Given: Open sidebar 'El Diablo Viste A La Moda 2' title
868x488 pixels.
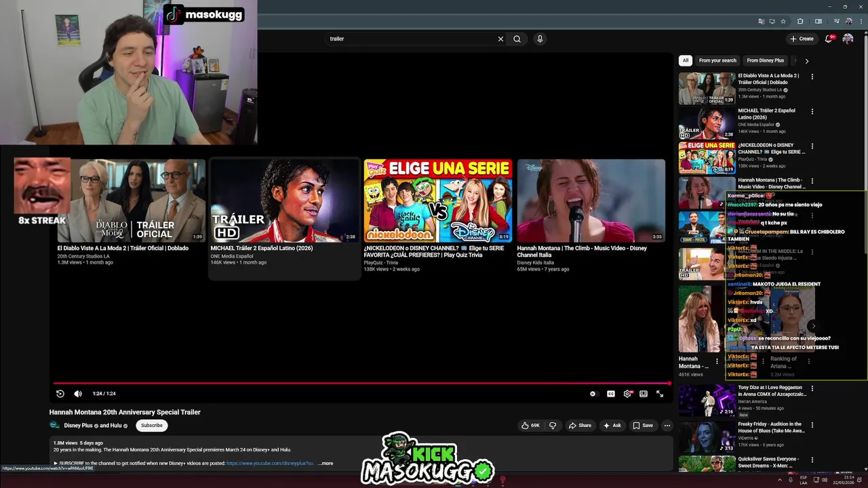Looking at the screenshot, I should click(x=769, y=79).
